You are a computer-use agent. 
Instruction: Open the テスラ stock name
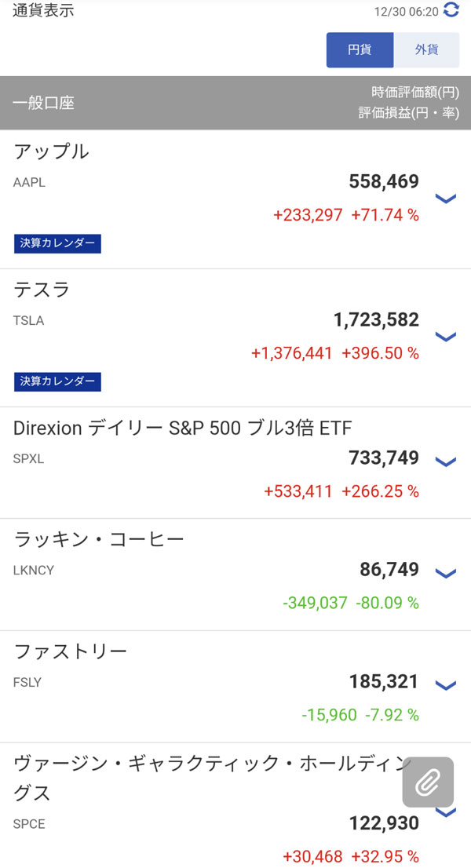[x=42, y=290]
